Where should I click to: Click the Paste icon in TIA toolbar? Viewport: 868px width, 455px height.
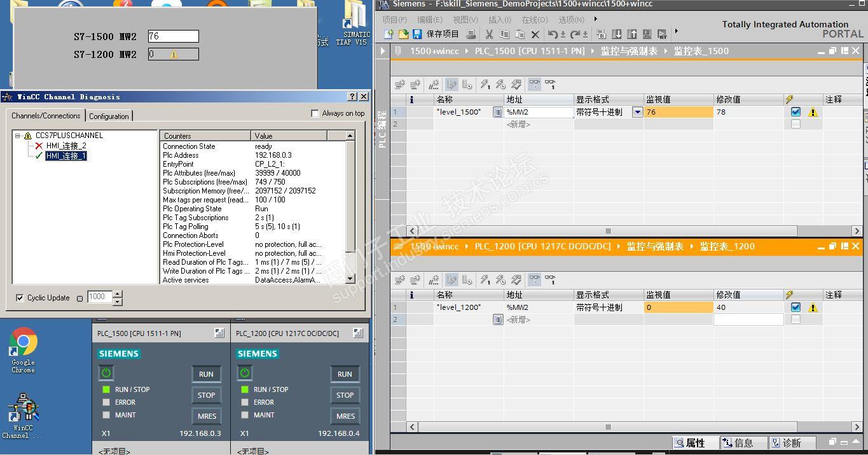520,34
